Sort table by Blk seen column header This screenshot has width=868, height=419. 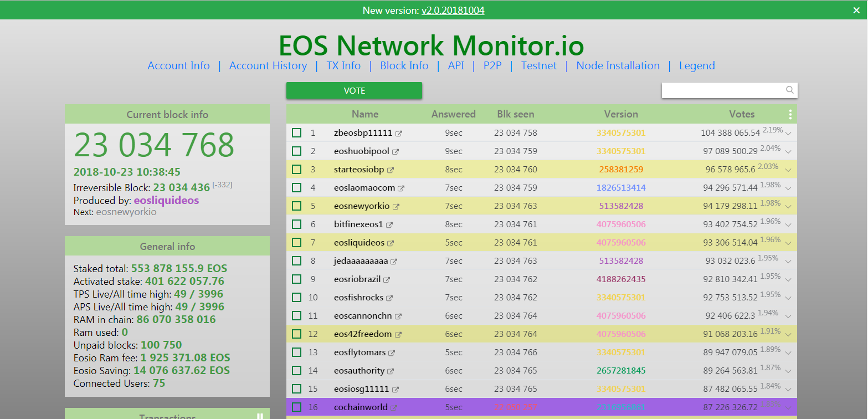click(516, 114)
